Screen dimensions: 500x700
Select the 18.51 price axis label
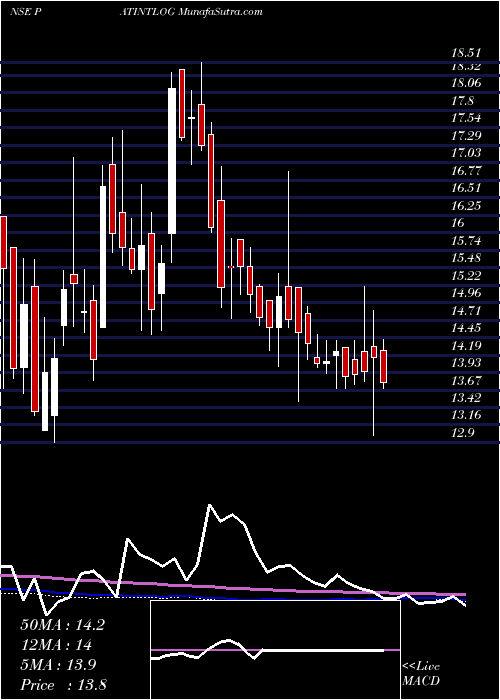(466, 53)
